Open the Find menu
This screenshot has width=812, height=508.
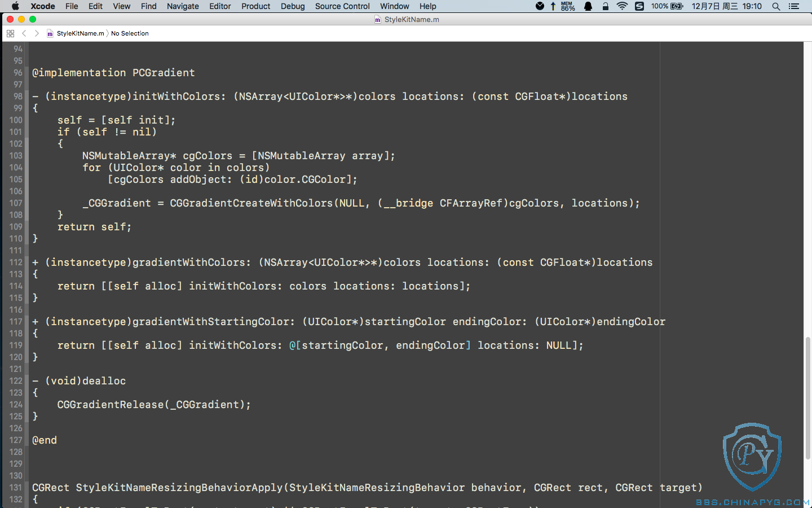149,6
